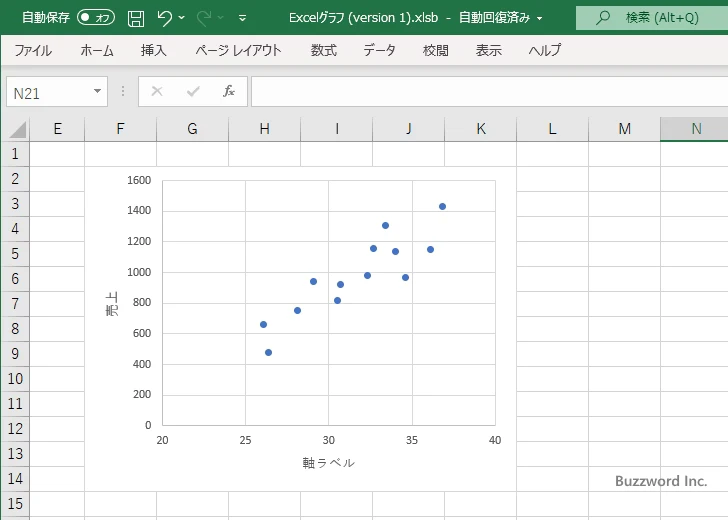
Task: Click the Undo arrow icon
Action: [x=164, y=18]
